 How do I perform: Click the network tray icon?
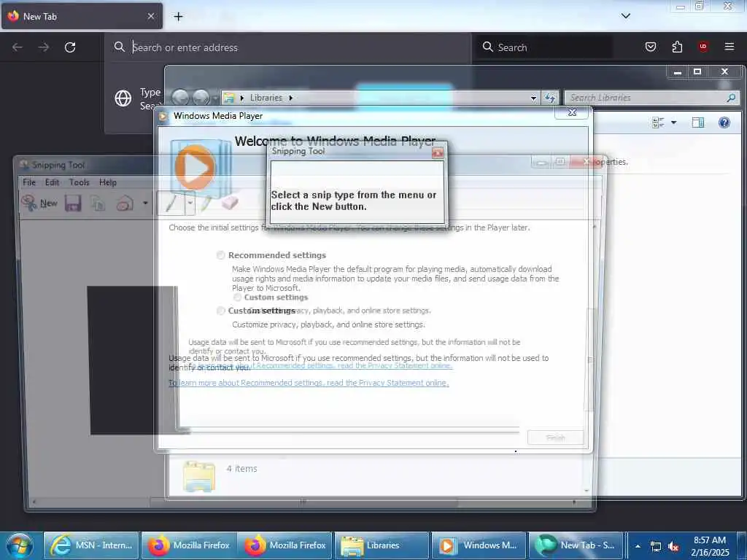click(656, 547)
